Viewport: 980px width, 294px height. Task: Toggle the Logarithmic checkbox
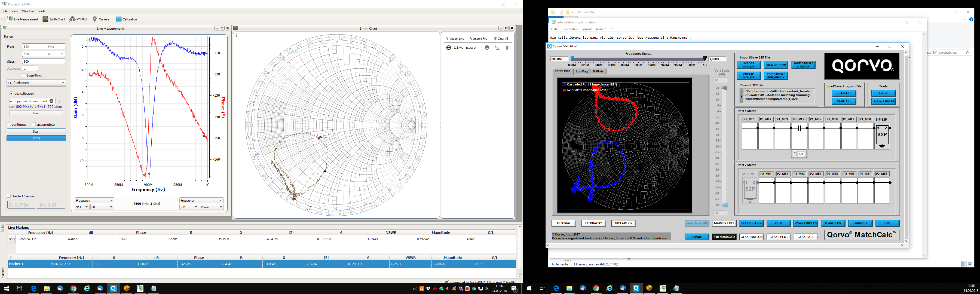24,75
